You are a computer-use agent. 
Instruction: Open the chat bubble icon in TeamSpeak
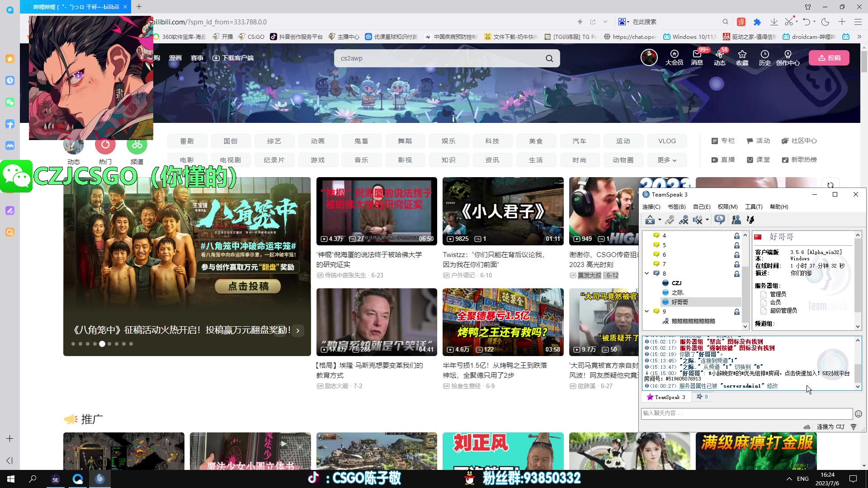pyautogui.click(x=720, y=220)
